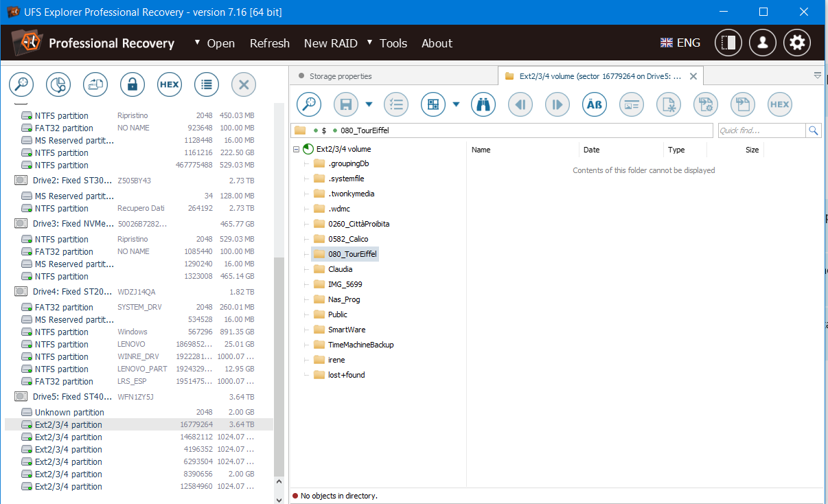Click the checklist selection icon
This screenshot has width=828, height=504.
396,104
